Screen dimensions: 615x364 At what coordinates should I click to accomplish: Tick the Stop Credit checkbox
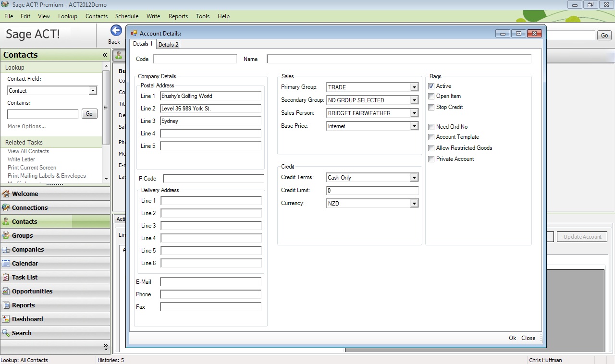tap(431, 108)
